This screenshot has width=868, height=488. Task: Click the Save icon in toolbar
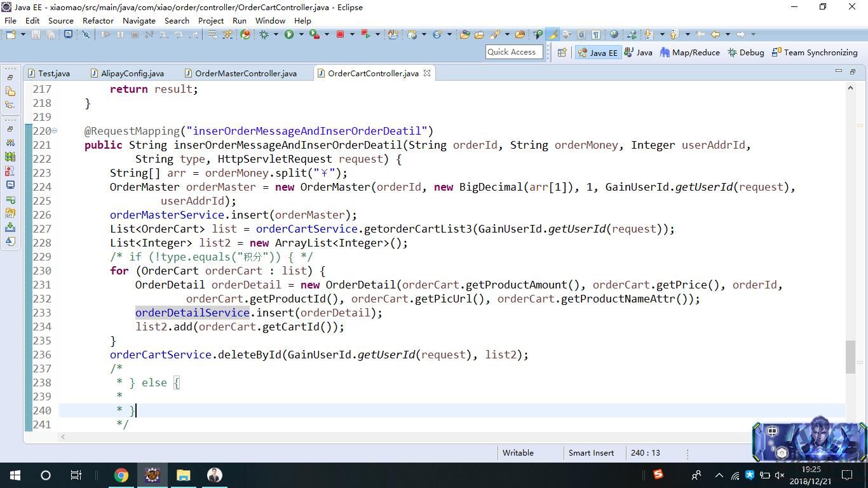click(36, 34)
